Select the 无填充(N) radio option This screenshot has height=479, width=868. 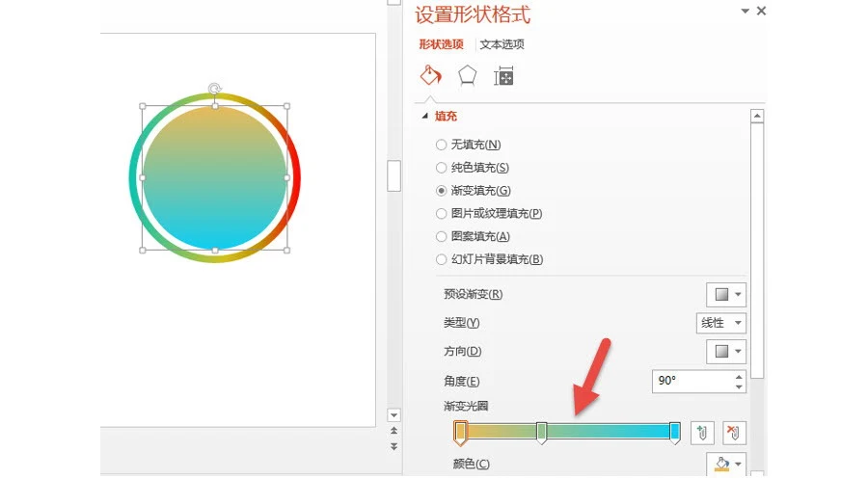pyautogui.click(x=441, y=145)
